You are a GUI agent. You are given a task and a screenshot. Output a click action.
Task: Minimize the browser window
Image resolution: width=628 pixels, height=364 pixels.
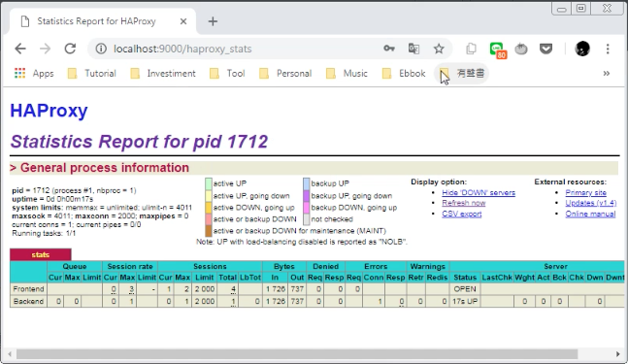click(x=562, y=9)
